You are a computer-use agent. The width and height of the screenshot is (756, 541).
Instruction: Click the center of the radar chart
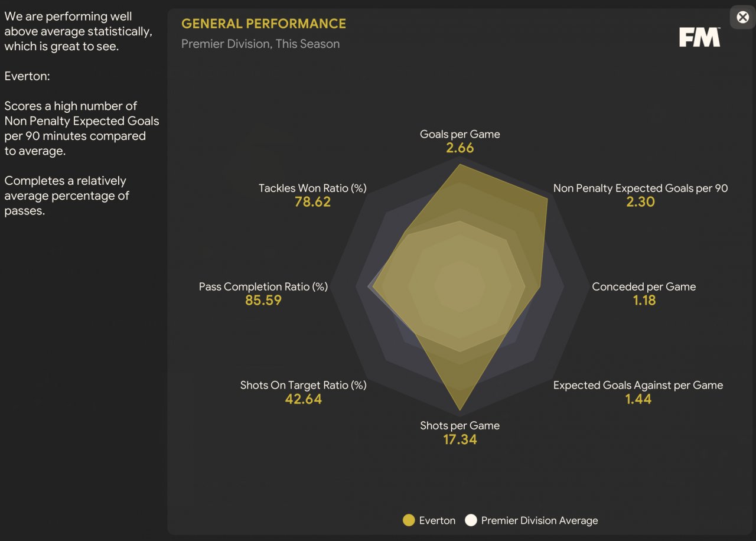click(x=460, y=286)
